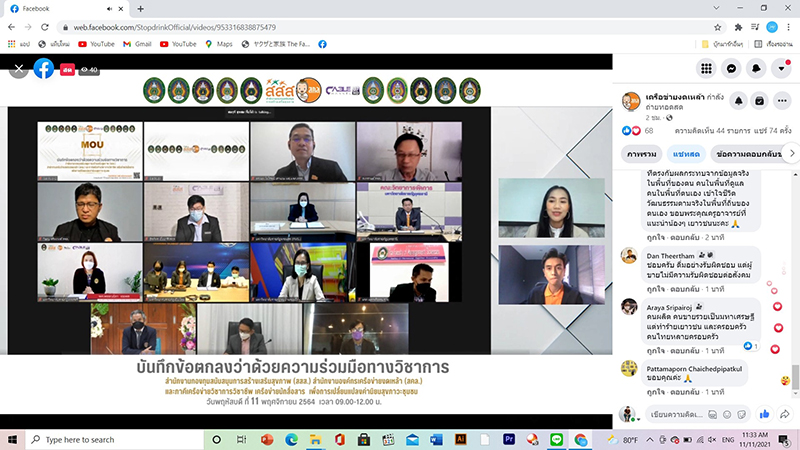800x450 pixels.
Task: Reply to Pattamaporn's comment
Action: coord(685,392)
